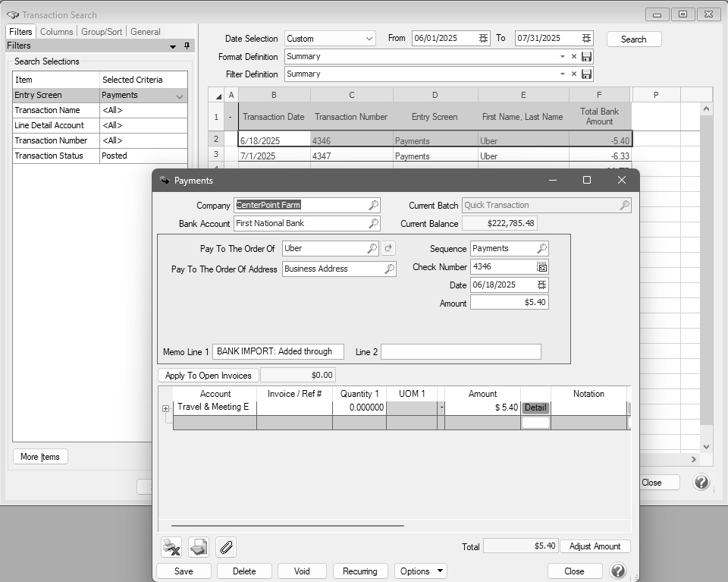Click the Search button
The image size is (728, 582).
[633, 39]
